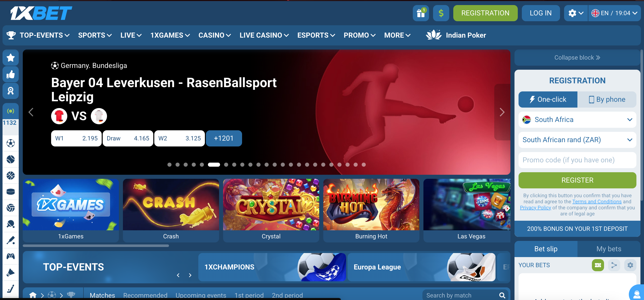Click the green bet slip ticket icon
The image size is (644, 300).
598,265
